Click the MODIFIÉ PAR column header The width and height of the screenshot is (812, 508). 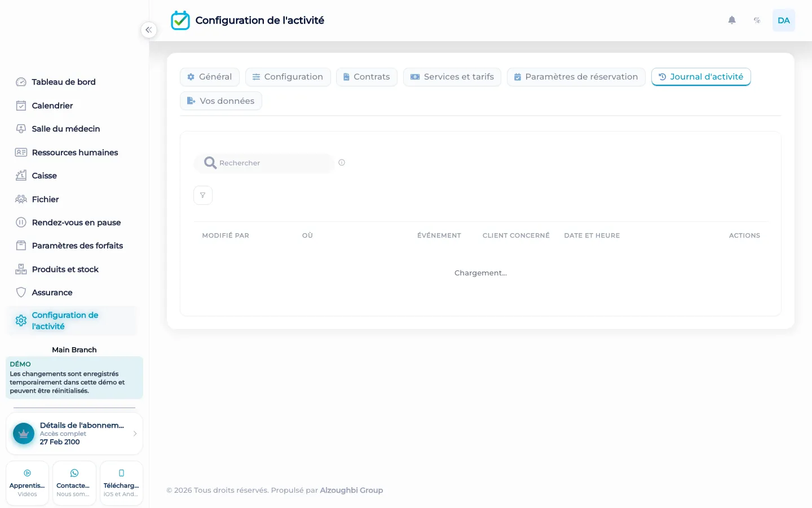coord(226,235)
